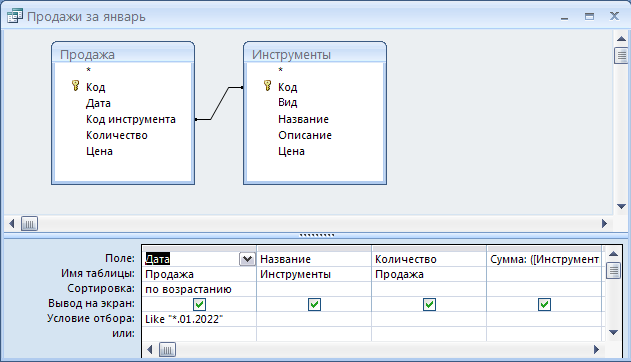Click criteria cell Like "*.01.2022"
This screenshot has width=631, height=362.
(x=199, y=319)
